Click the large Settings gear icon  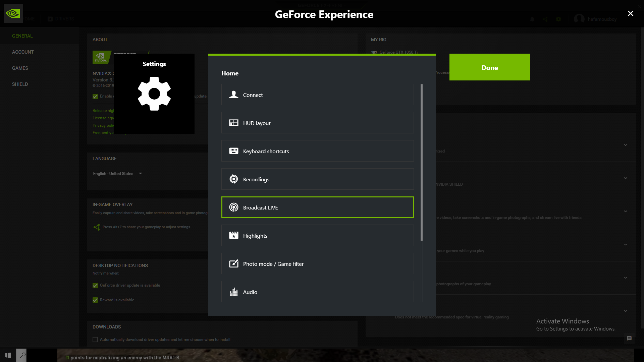point(154,94)
